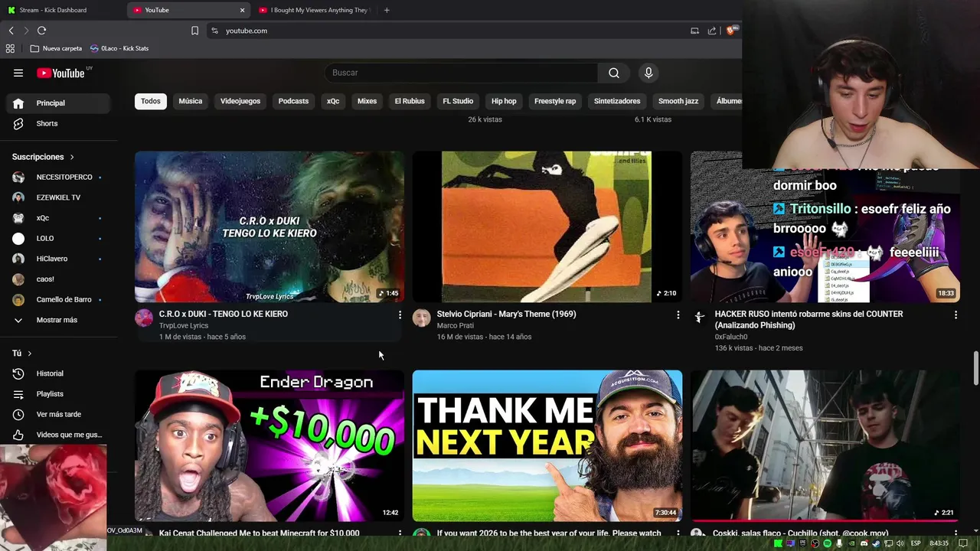
Task: Open 0Laco - Kick Stats bookmark
Action: coord(119,48)
